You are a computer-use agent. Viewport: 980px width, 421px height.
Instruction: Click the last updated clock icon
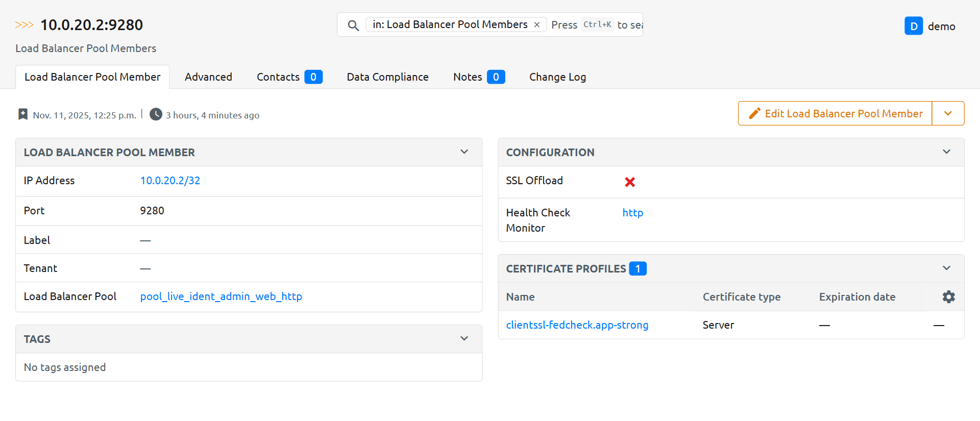(x=156, y=114)
